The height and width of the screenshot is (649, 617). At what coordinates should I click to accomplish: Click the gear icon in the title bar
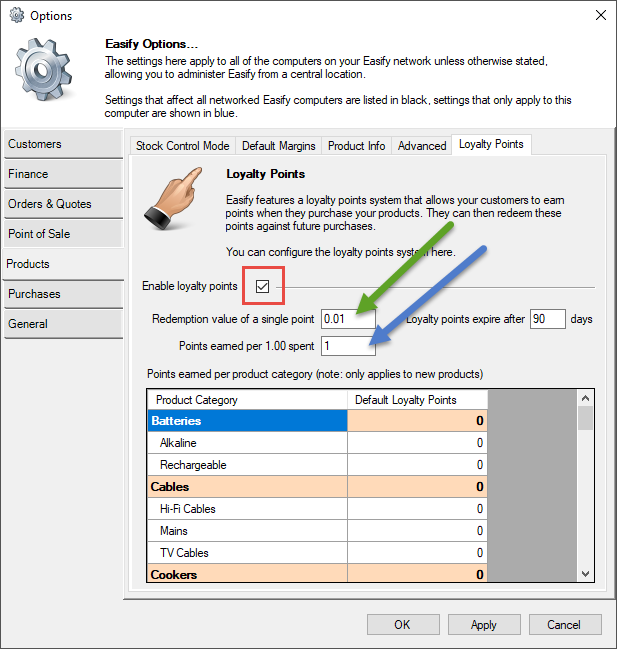[16, 16]
